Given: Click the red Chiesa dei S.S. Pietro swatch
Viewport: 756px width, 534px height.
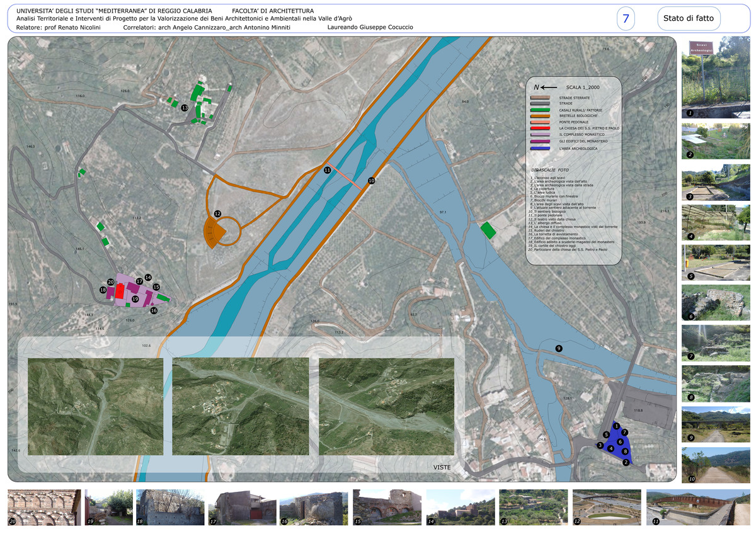Looking at the screenshot, I should click(540, 128).
